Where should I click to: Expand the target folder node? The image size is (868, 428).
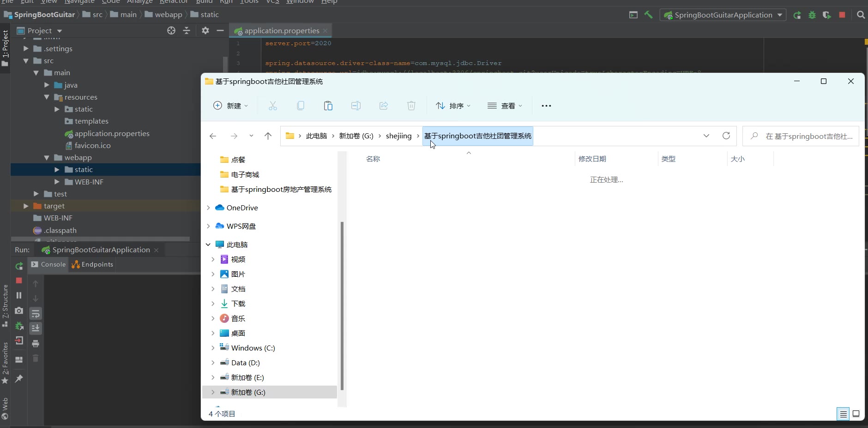pyautogui.click(x=26, y=206)
